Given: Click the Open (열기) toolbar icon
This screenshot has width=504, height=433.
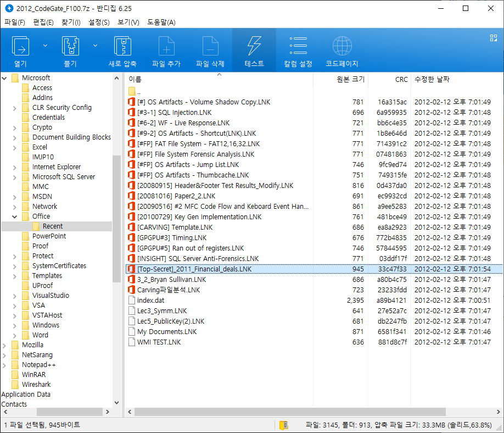Looking at the screenshot, I should point(20,46).
